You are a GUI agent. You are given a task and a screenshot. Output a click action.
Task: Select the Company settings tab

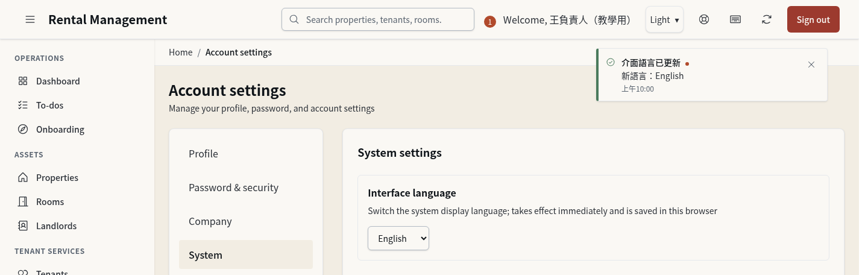pyautogui.click(x=246, y=221)
